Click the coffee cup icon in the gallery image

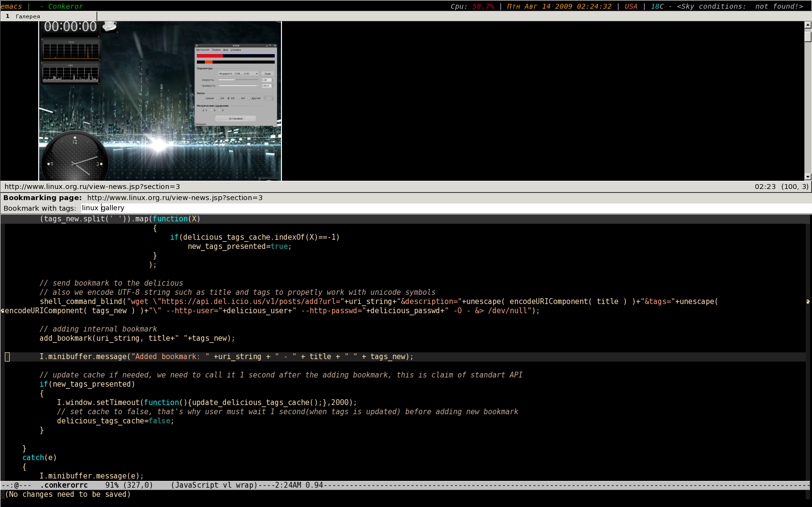(x=110, y=26)
